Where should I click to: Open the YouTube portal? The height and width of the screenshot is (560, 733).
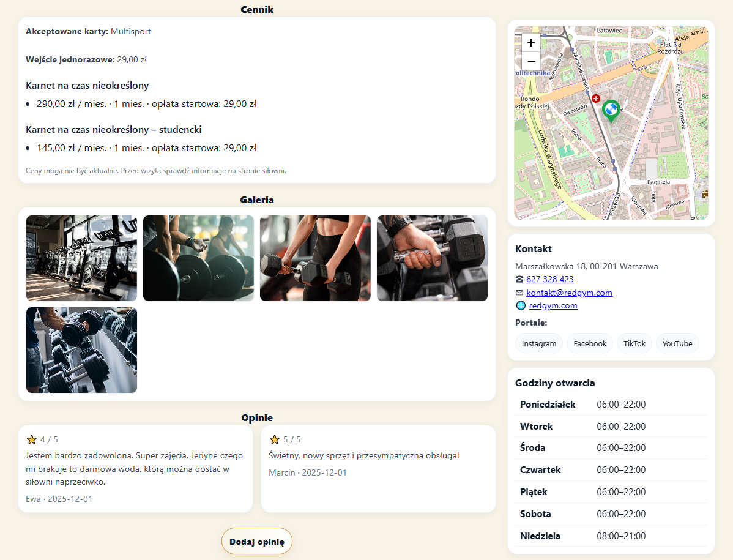coord(677,343)
